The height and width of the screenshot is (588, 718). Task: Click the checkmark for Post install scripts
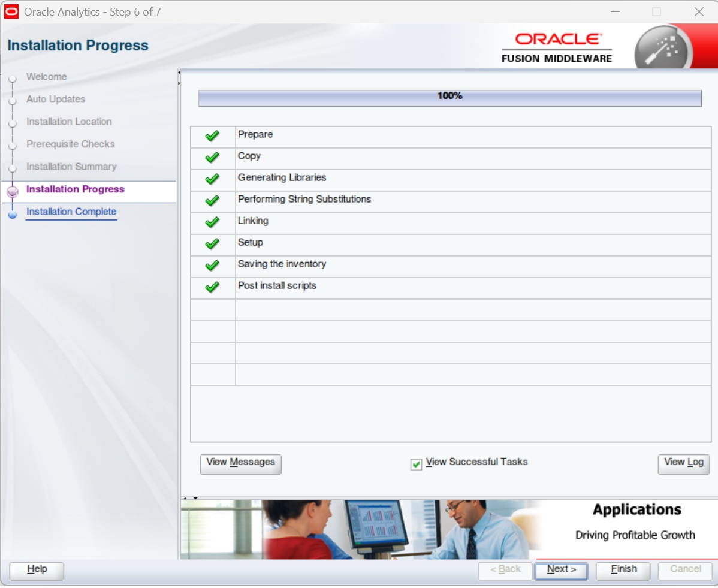coord(212,287)
